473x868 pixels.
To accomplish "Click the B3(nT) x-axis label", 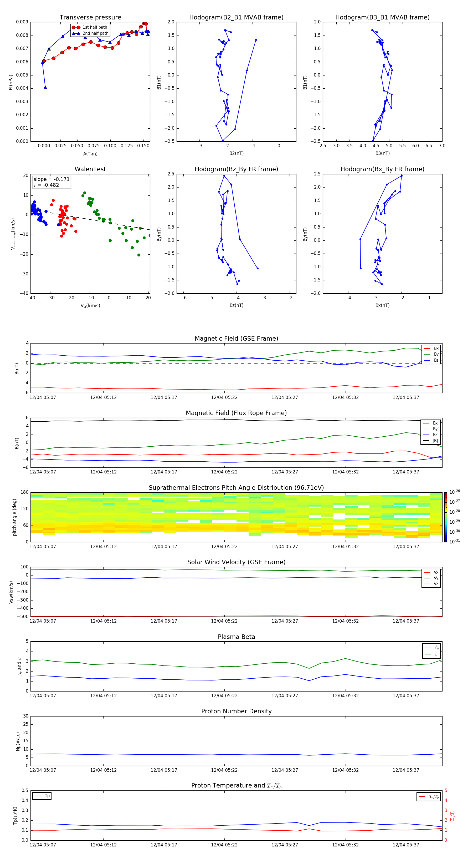I will tap(382, 153).
